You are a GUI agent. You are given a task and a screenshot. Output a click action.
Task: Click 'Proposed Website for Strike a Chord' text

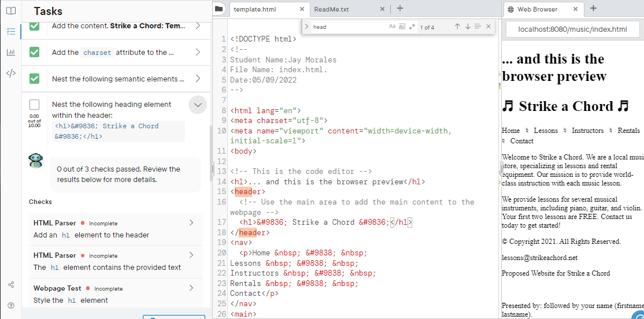tap(556, 273)
